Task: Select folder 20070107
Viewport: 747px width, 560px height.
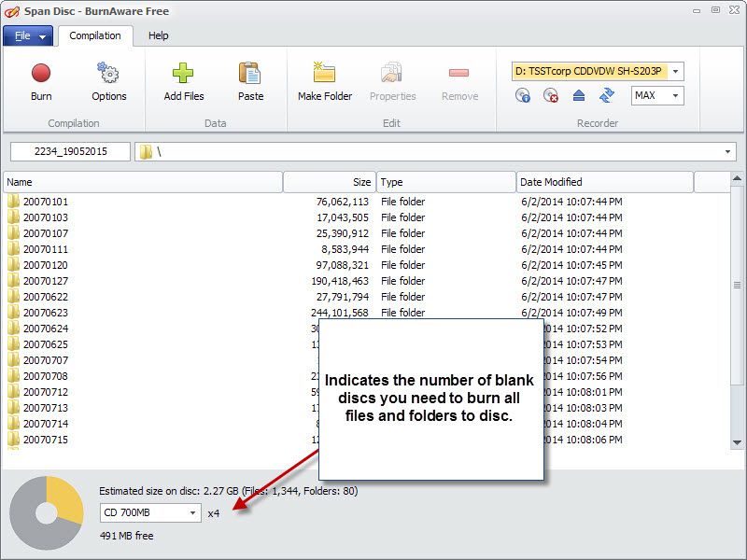Action: (46, 232)
